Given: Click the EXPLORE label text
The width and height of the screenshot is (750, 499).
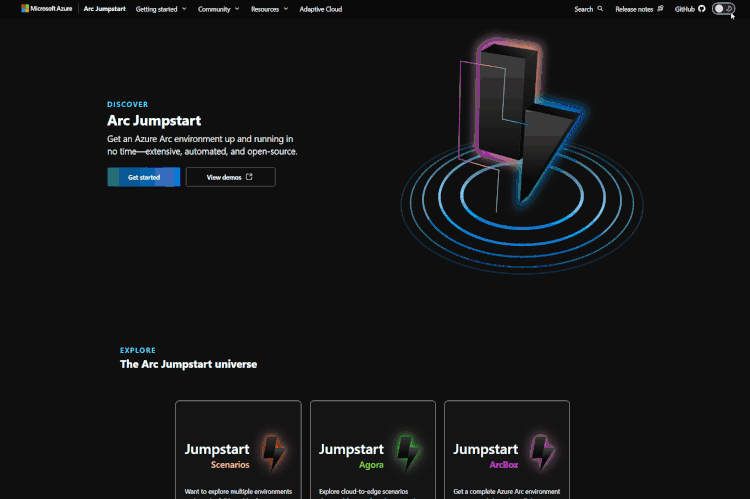Looking at the screenshot, I should pos(138,350).
